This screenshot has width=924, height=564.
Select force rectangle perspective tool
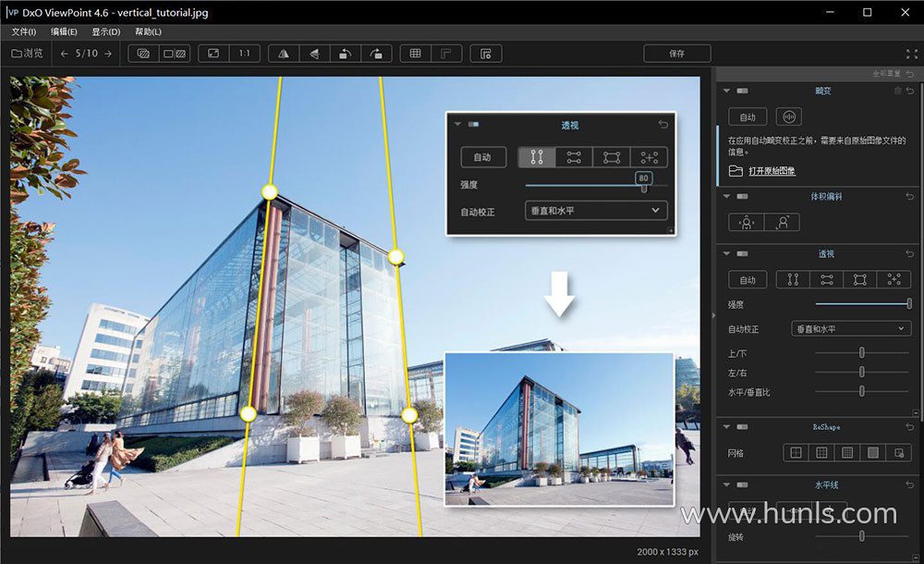coord(860,279)
